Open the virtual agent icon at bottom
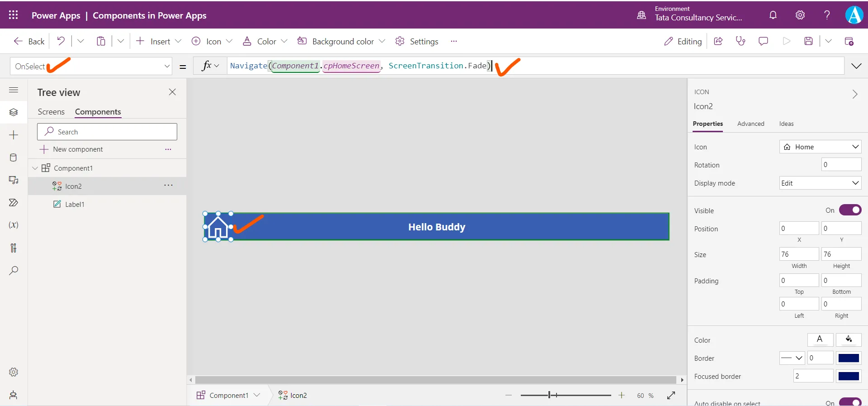868x406 pixels. (14, 395)
